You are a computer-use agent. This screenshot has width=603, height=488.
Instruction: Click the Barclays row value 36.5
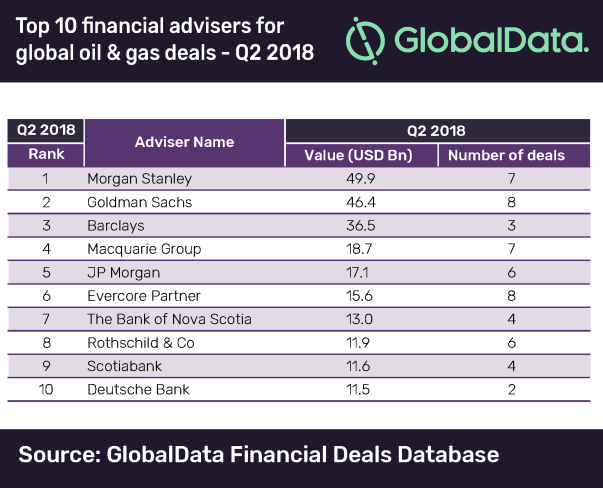(x=360, y=225)
